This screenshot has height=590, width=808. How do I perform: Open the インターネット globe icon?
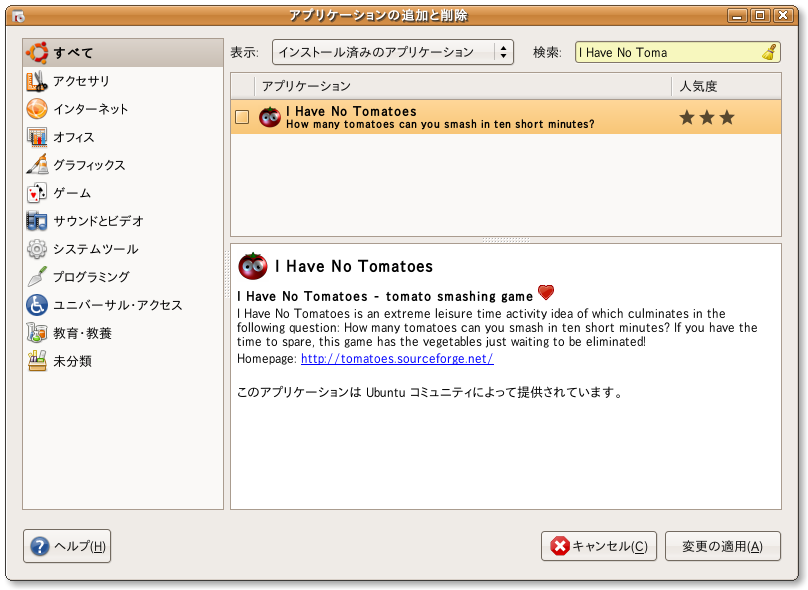tap(37, 109)
